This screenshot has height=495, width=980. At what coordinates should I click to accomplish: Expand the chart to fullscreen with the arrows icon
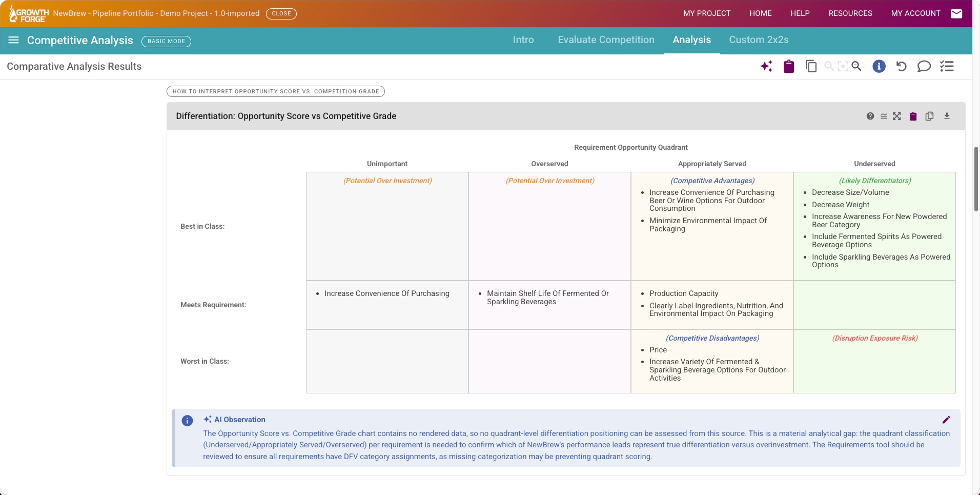[896, 116]
